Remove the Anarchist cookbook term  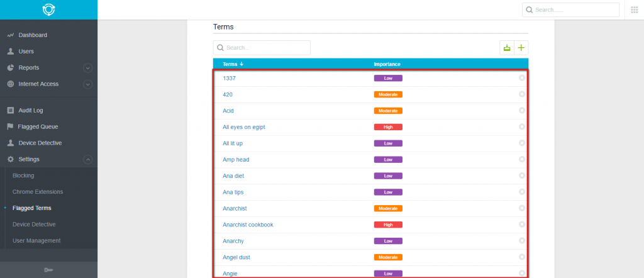click(x=521, y=224)
